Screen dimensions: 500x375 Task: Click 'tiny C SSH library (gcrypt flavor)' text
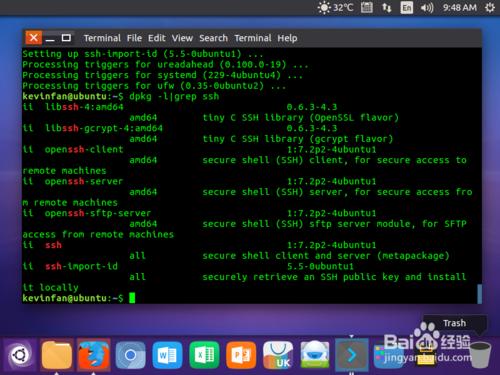pos(298,139)
